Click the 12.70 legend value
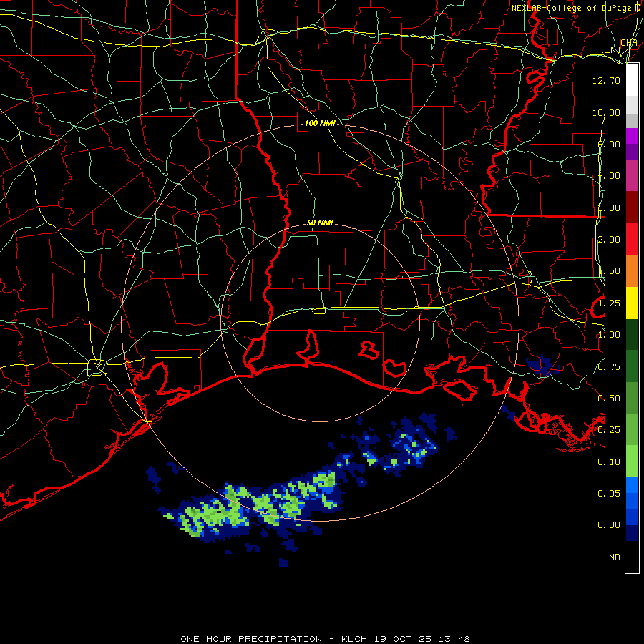Image resolution: width=644 pixels, height=644 pixels. click(606, 80)
